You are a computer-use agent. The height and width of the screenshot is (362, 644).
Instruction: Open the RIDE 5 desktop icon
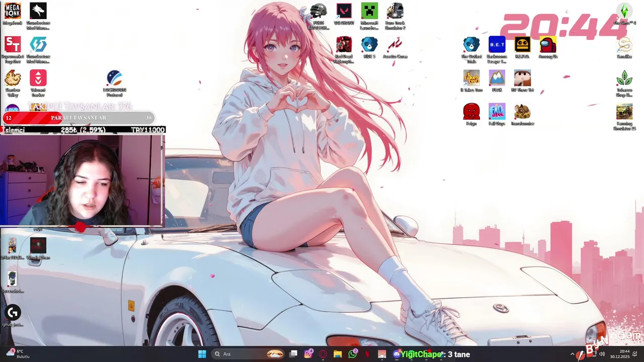tap(369, 47)
